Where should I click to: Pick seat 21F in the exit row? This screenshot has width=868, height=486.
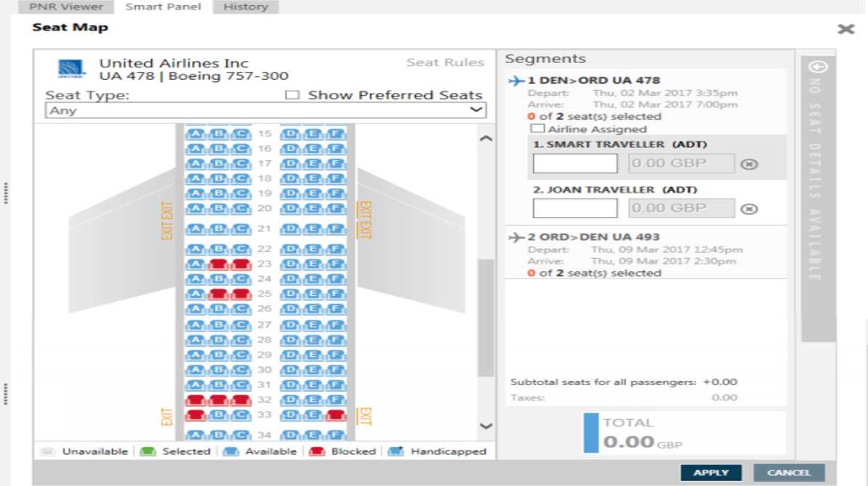click(335, 230)
